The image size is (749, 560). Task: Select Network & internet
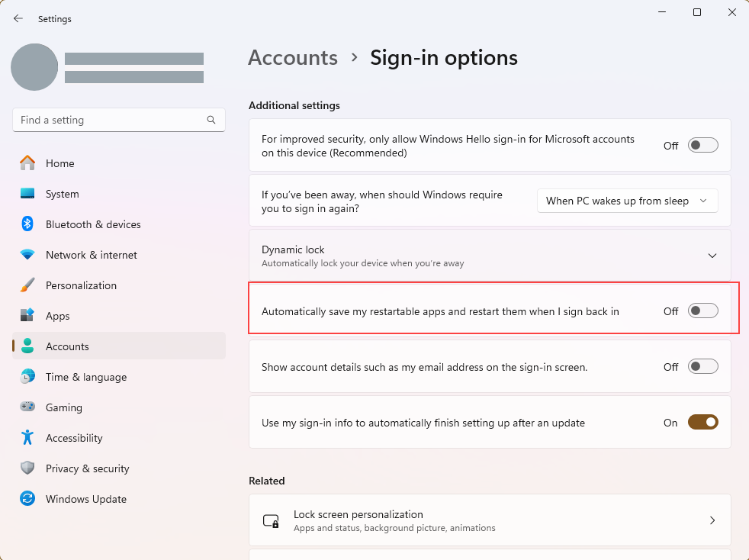[x=119, y=255]
